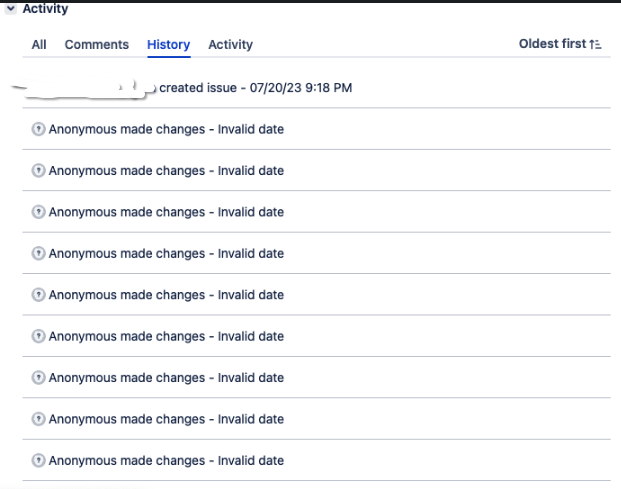Click the seventh Anonymous avatar icon
The width and height of the screenshot is (621, 489).
tap(38, 378)
